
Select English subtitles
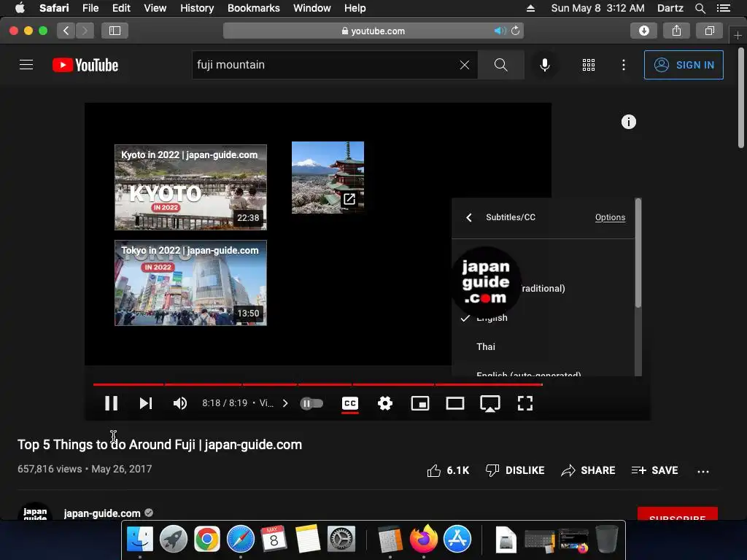click(x=543, y=318)
